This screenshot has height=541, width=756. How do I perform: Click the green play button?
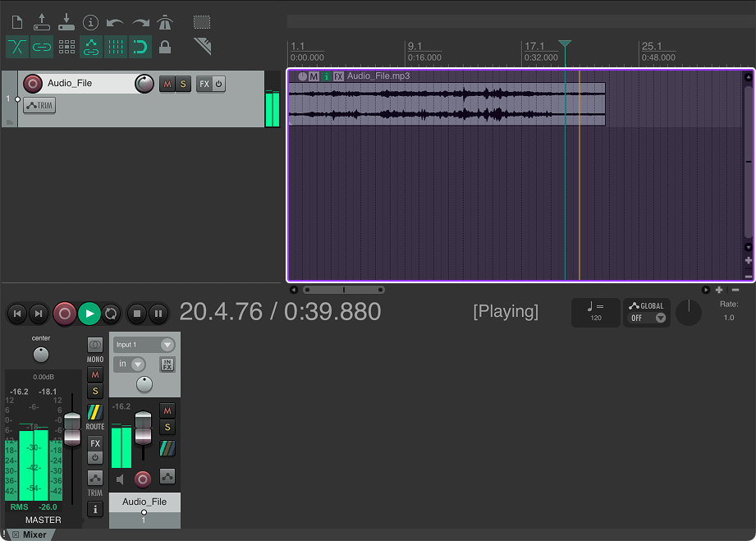(x=89, y=314)
